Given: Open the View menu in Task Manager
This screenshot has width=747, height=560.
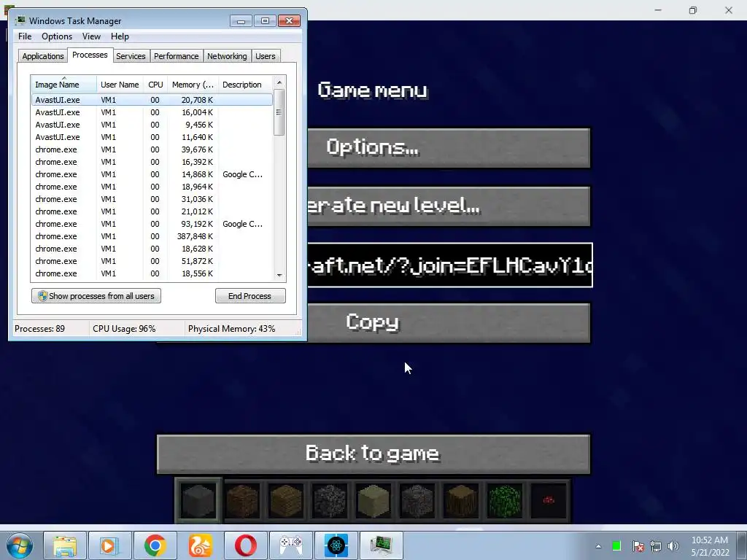Looking at the screenshot, I should [x=91, y=36].
